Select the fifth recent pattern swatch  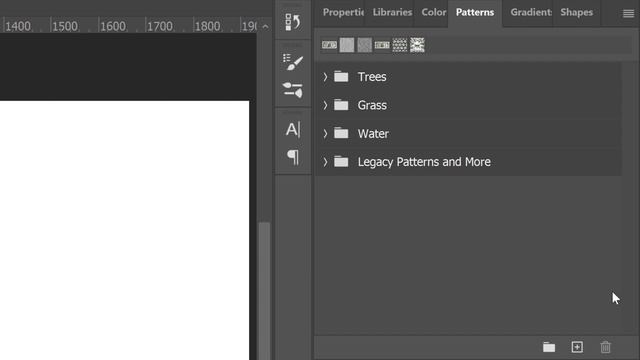pyautogui.click(x=400, y=45)
